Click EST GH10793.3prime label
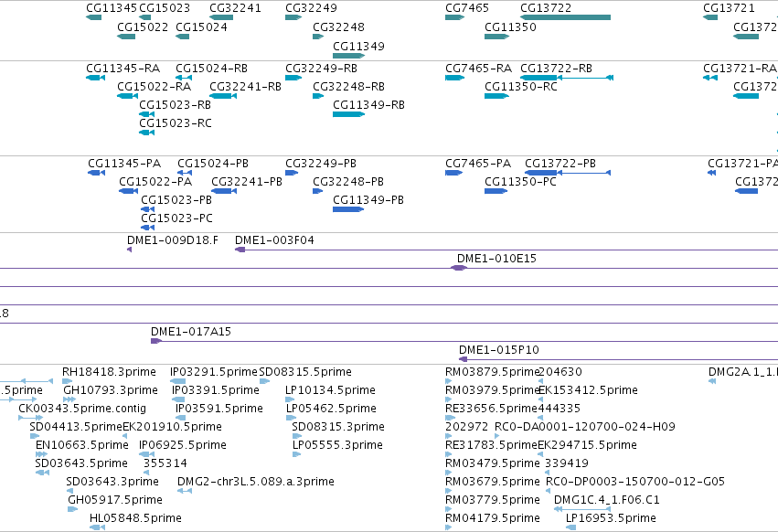The image size is (778, 532). pos(110,390)
